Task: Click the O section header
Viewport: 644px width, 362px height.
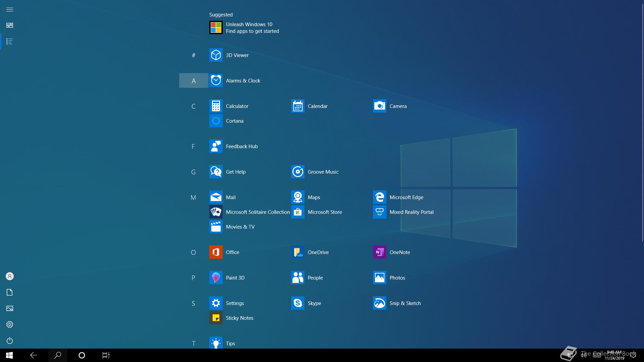Action: [194, 252]
